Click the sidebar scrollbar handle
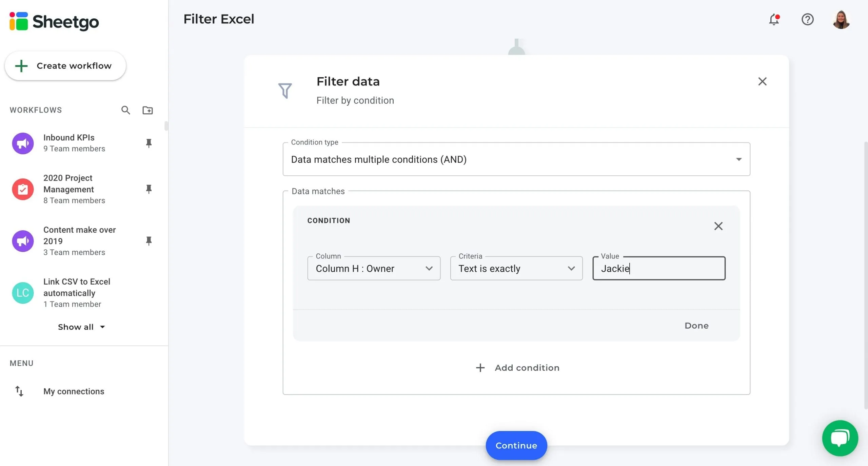The width and height of the screenshot is (868, 466). point(166,126)
